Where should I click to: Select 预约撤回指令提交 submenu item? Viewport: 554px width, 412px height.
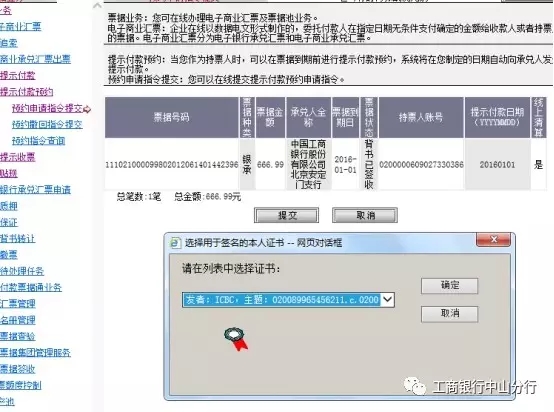click(x=47, y=124)
